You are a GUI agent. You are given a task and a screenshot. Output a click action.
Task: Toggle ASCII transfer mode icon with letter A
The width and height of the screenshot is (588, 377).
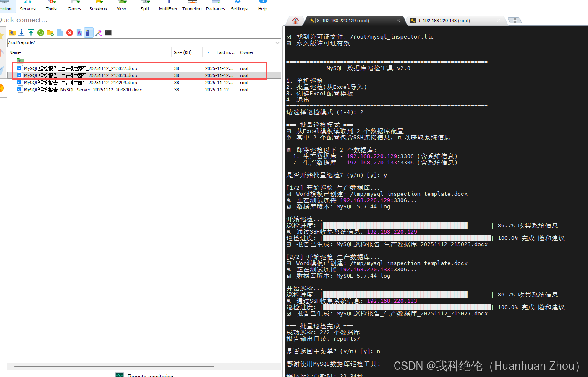[79, 33]
